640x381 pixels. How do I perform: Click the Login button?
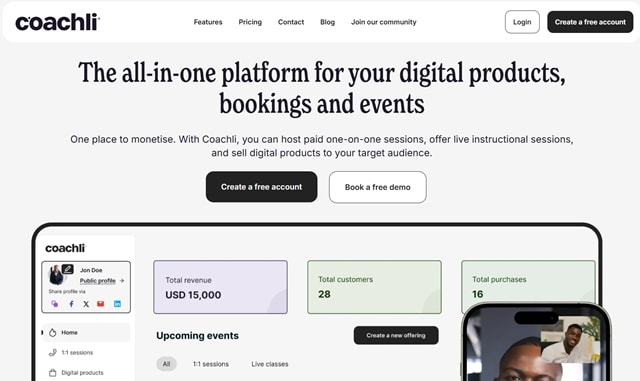point(522,22)
